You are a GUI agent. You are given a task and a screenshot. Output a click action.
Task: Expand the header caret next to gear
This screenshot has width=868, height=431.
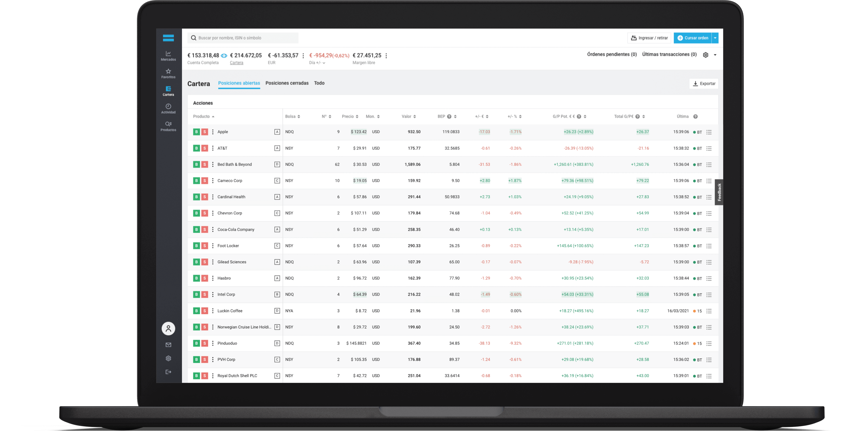715,55
